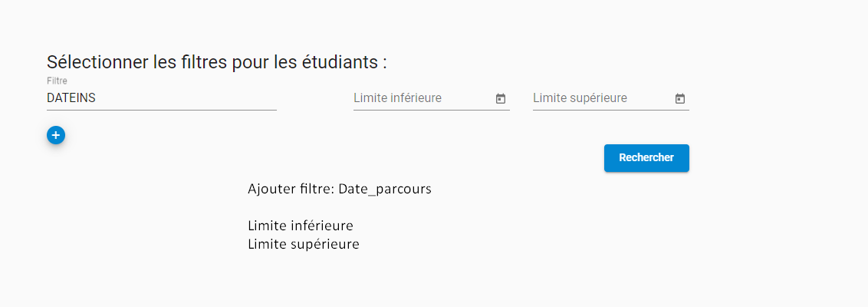Click the words Ajouter filtre in the annotation
Screen dimensions: 868x307
pos(290,189)
